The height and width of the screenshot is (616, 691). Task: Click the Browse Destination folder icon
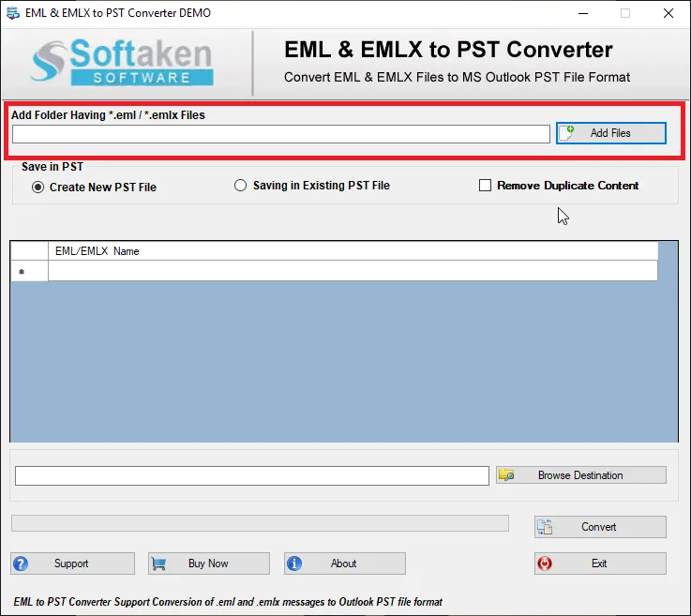506,475
